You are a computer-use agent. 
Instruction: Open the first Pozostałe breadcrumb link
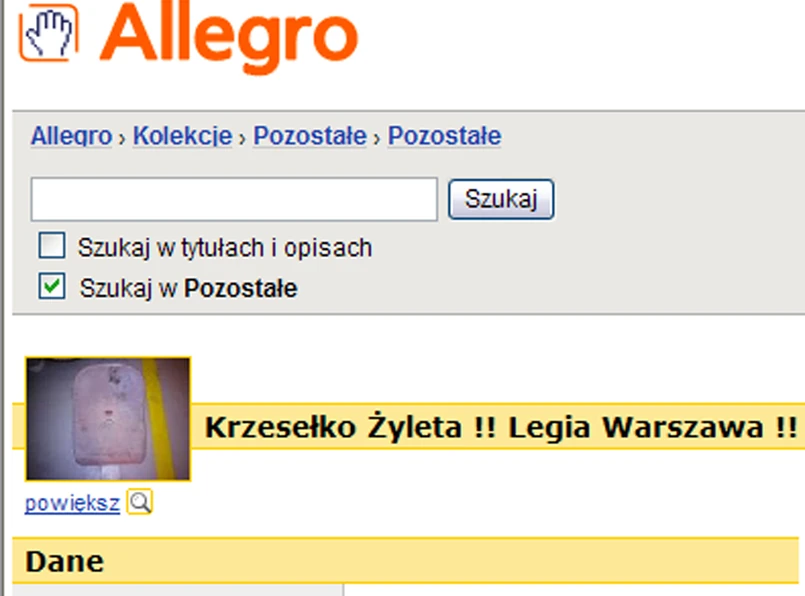310,136
